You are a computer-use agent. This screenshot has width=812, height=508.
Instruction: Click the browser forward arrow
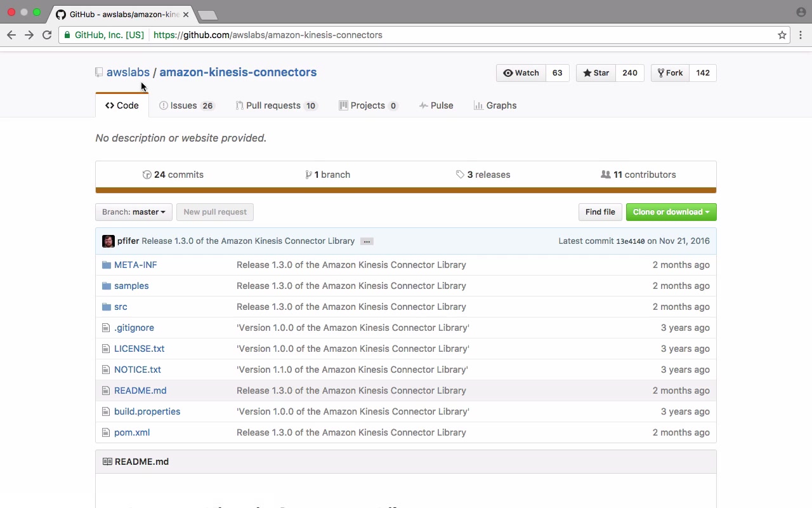29,35
